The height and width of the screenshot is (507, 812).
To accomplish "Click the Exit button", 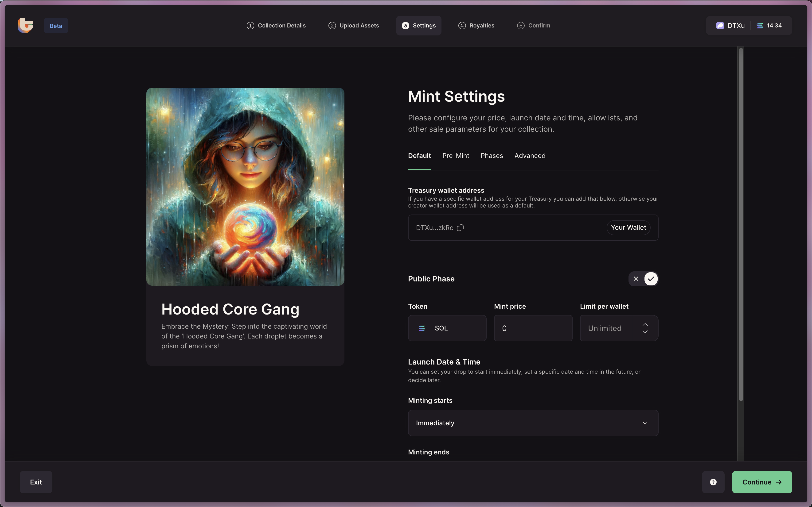I will (36, 482).
